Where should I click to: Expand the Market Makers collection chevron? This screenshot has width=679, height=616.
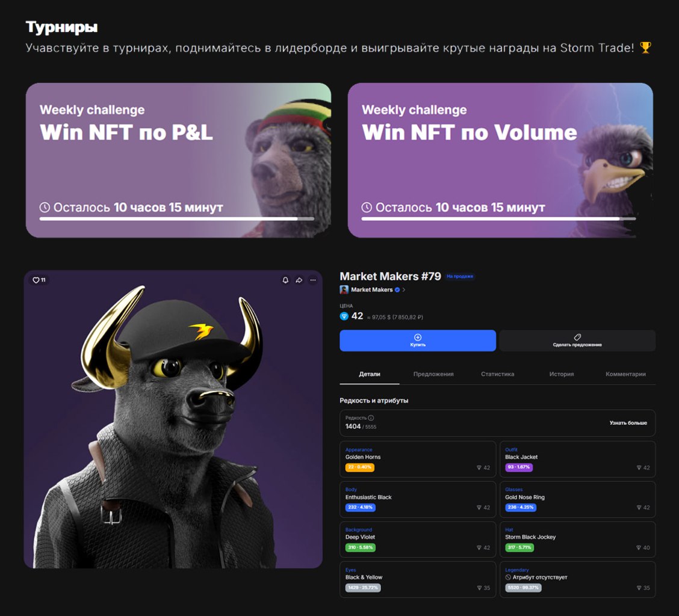pos(404,289)
